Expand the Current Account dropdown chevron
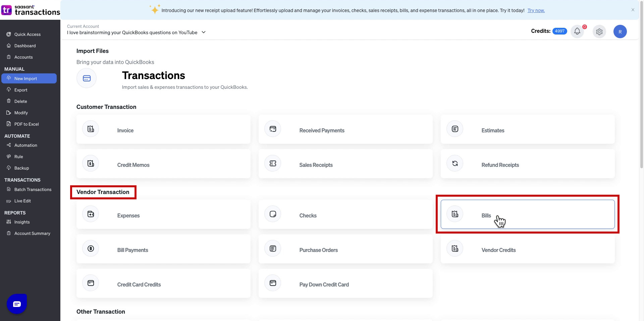 coord(204,33)
